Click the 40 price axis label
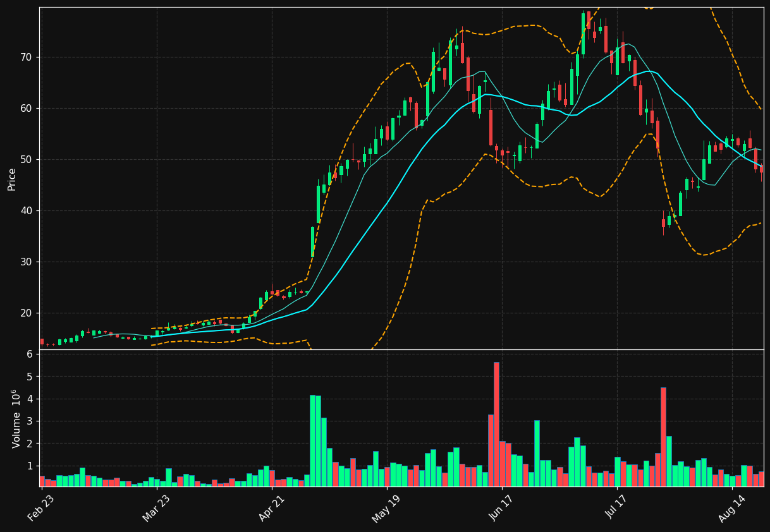Image resolution: width=770 pixels, height=532 pixels. click(26, 211)
